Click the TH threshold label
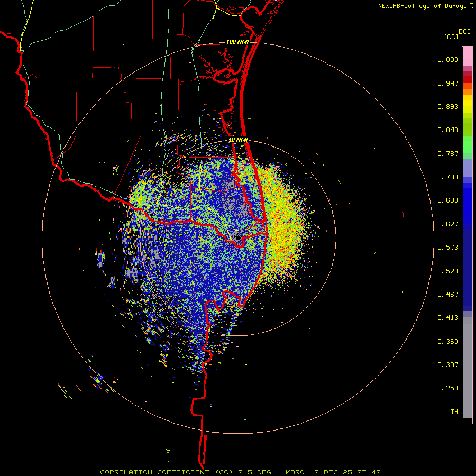The width and height of the screenshot is (476, 476). (454, 412)
